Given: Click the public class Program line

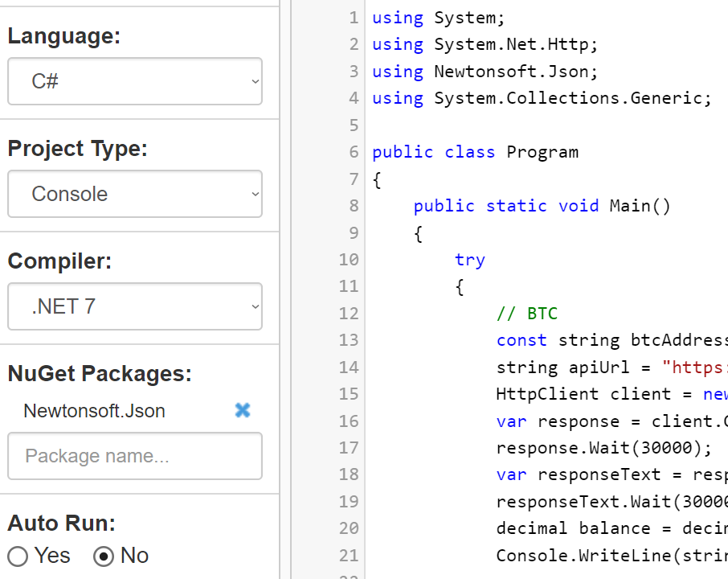Looking at the screenshot, I should (474, 151).
